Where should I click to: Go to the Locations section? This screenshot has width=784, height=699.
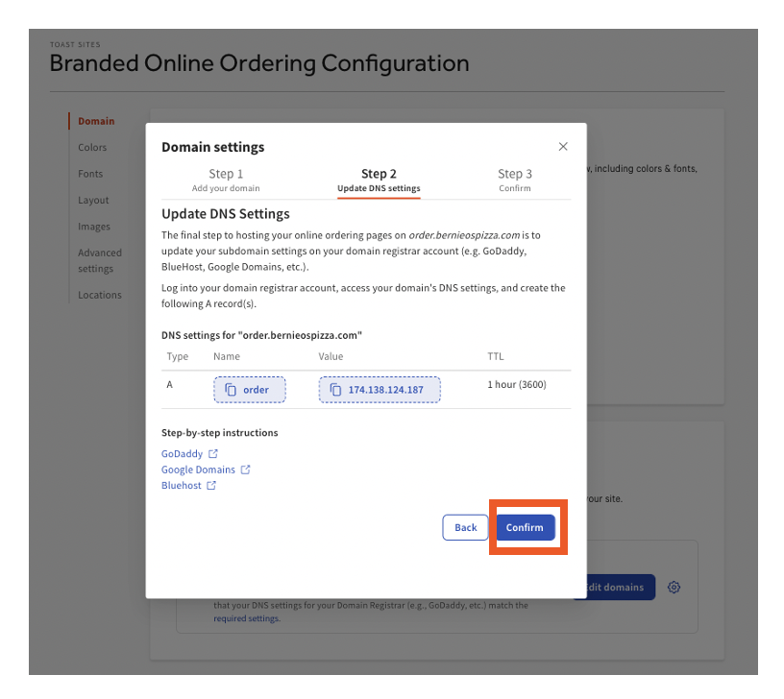click(x=99, y=295)
